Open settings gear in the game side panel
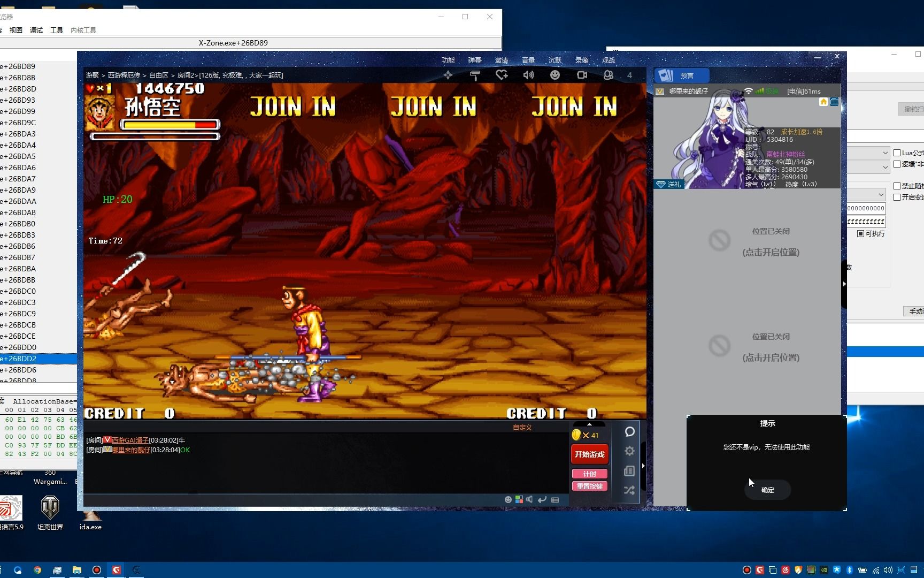Image resolution: width=924 pixels, height=578 pixels. tap(629, 451)
